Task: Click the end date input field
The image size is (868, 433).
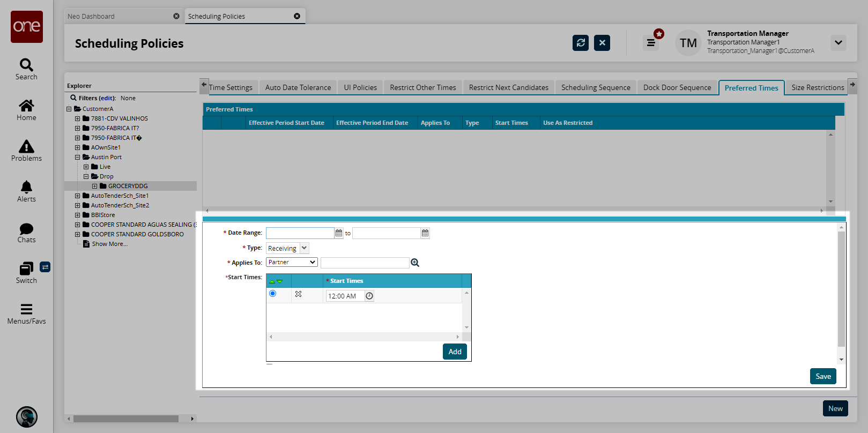Action: [x=386, y=233]
